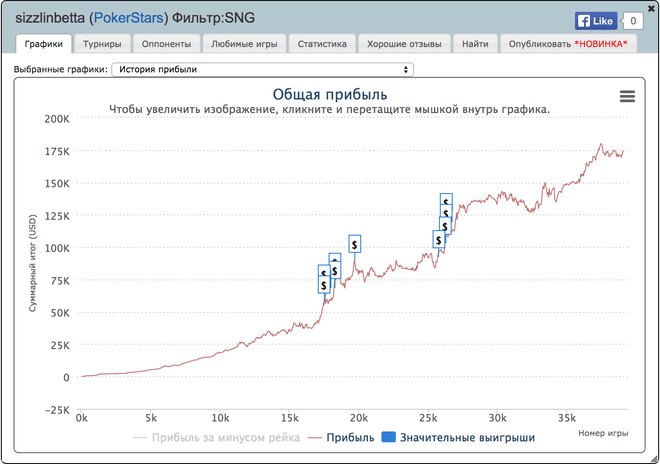Click the 175K y-axis label
Viewport: 660px width, 464px height.
57,151
